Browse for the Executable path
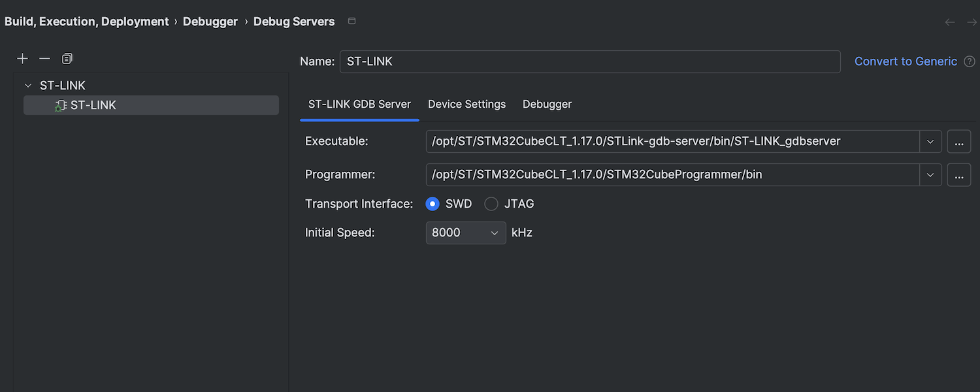Viewport: 980px width, 392px height. point(958,141)
